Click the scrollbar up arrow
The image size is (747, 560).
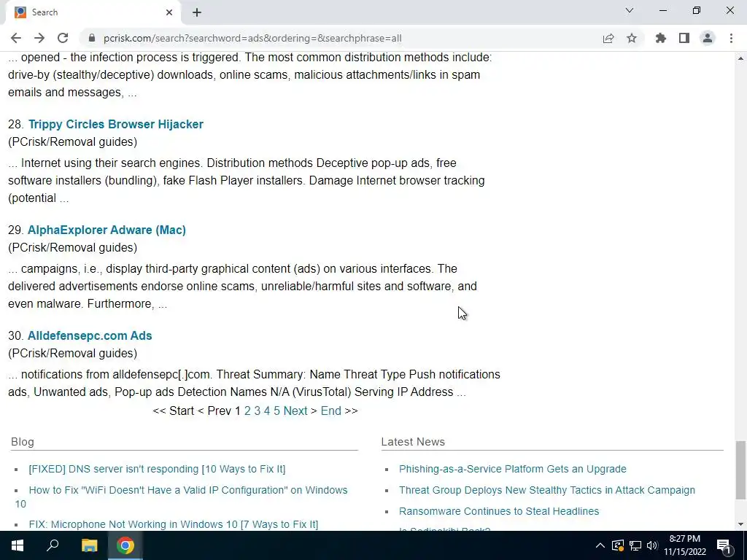coord(740,58)
